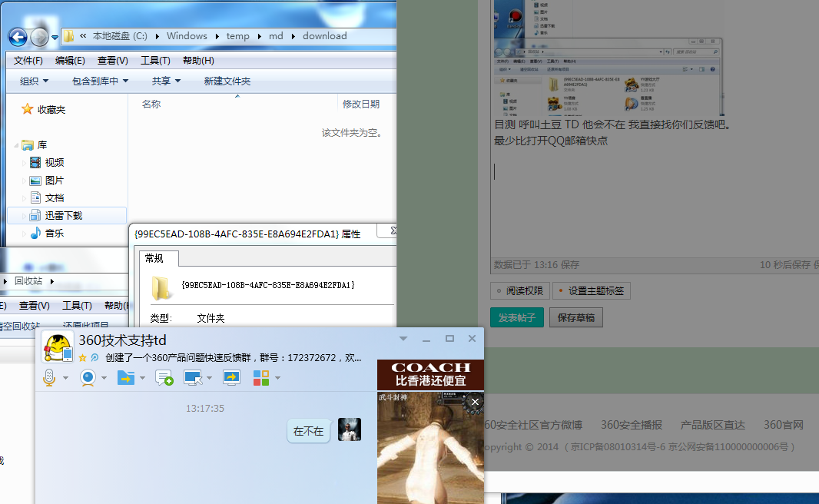The width and height of the screenshot is (819, 504).
Task: Open the 组织 dropdown
Action: pos(34,81)
